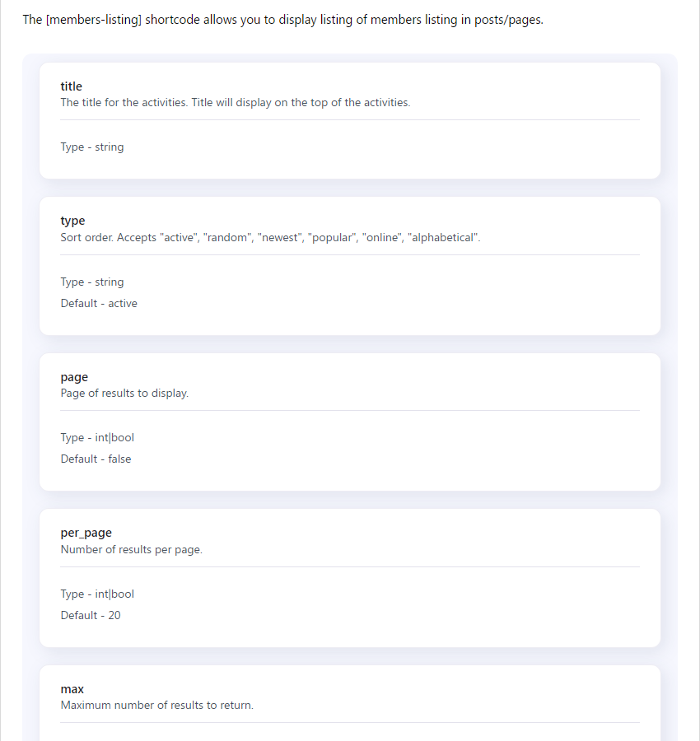Click the word 'popular' in type description

tap(332, 238)
